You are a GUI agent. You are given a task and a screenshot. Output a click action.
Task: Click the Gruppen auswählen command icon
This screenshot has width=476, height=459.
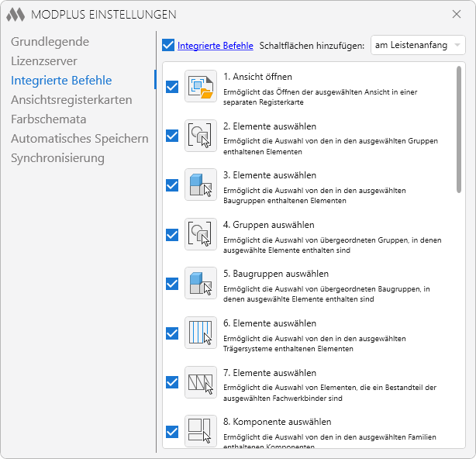point(201,234)
